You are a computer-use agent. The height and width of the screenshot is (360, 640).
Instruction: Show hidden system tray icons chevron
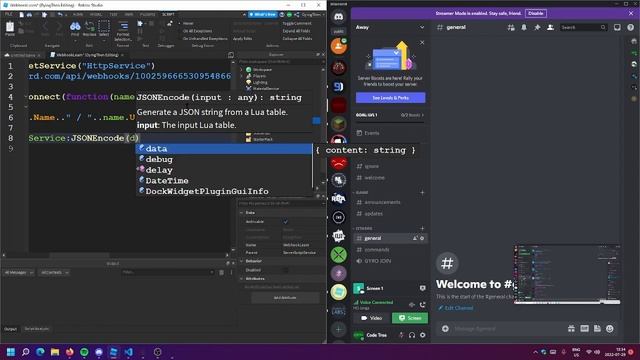coord(535,352)
